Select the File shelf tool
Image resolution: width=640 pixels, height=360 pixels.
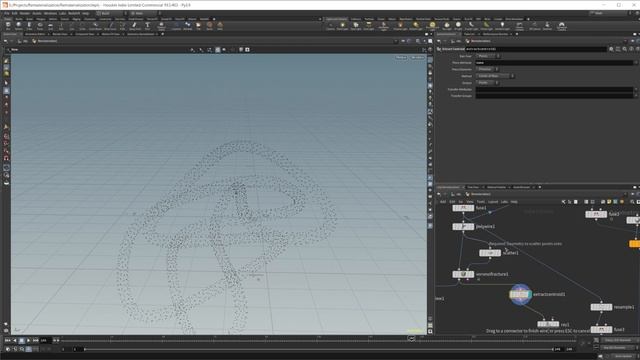pyautogui.click(x=198, y=26)
